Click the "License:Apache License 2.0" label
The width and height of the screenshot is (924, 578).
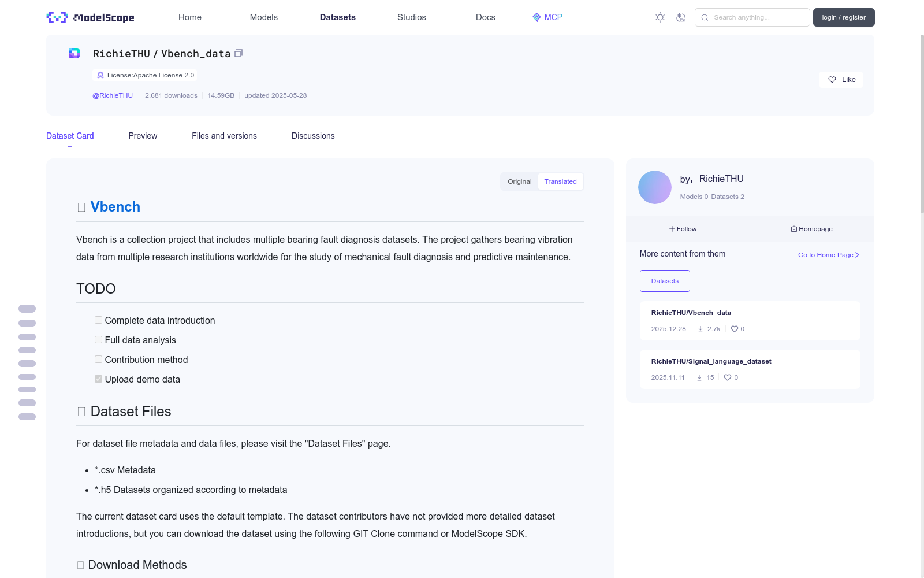pos(151,75)
